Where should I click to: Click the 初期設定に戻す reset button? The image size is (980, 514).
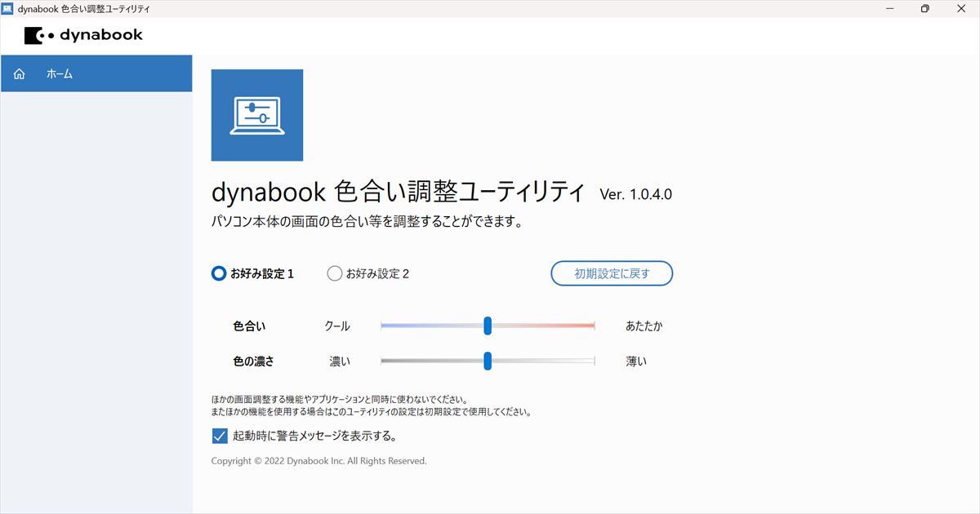click(x=612, y=273)
